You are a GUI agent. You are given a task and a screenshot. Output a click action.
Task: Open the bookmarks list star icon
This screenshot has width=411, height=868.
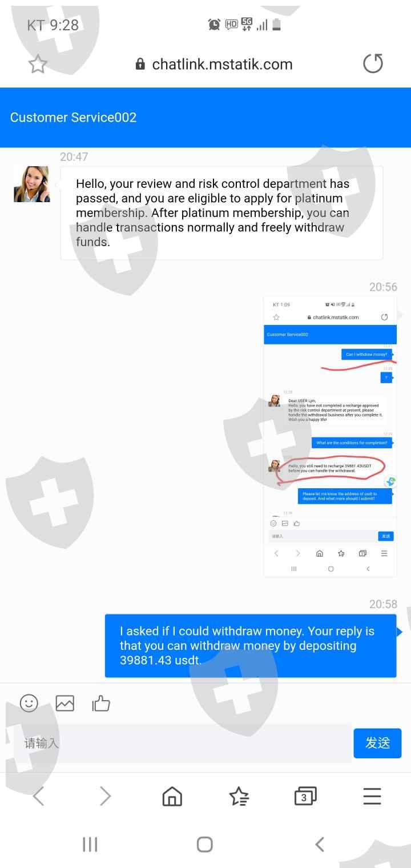point(239,796)
